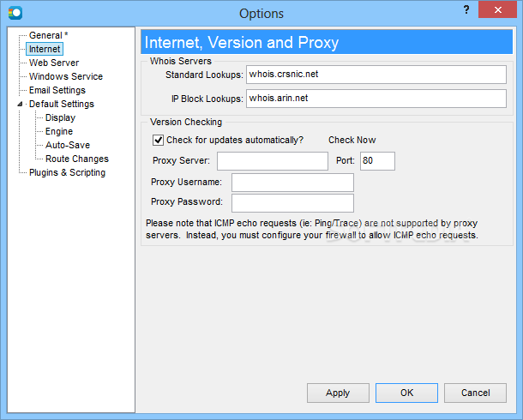Viewport: 523px width, 420px height.
Task: Click the Proxy Username field
Action: pyautogui.click(x=292, y=183)
